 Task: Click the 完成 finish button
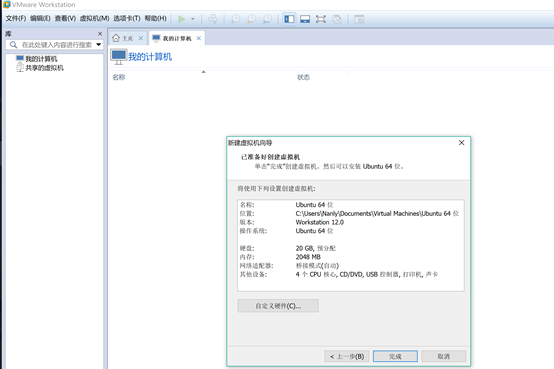(x=395, y=356)
